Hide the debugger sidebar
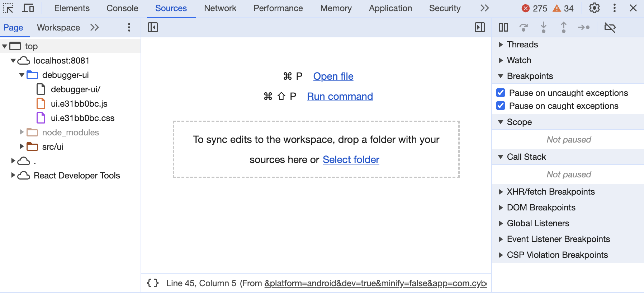 [480, 27]
